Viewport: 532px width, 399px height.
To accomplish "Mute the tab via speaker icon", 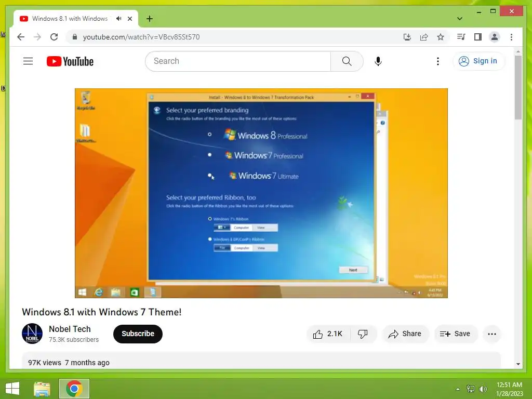I will (x=118, y=19).
